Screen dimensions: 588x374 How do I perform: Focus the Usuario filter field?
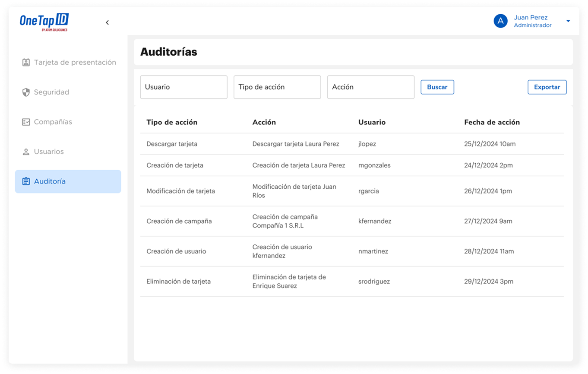[183, 87]
